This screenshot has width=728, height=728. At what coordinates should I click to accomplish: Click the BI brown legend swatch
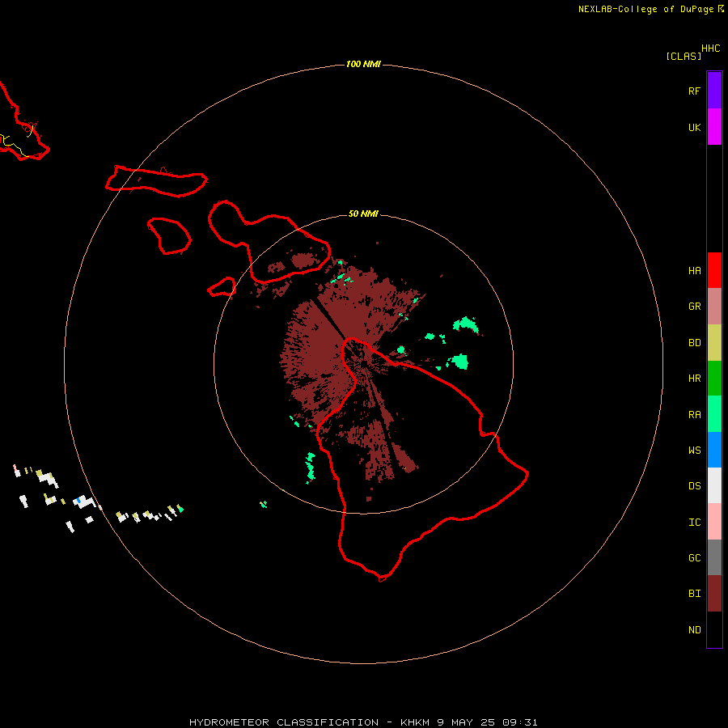click(x=714, y=594)
